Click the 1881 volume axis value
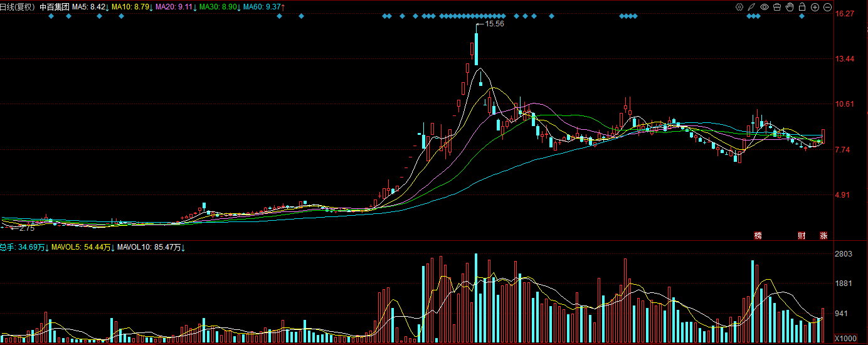This screenshot has width=868, height=345. (x=844, y=284)
